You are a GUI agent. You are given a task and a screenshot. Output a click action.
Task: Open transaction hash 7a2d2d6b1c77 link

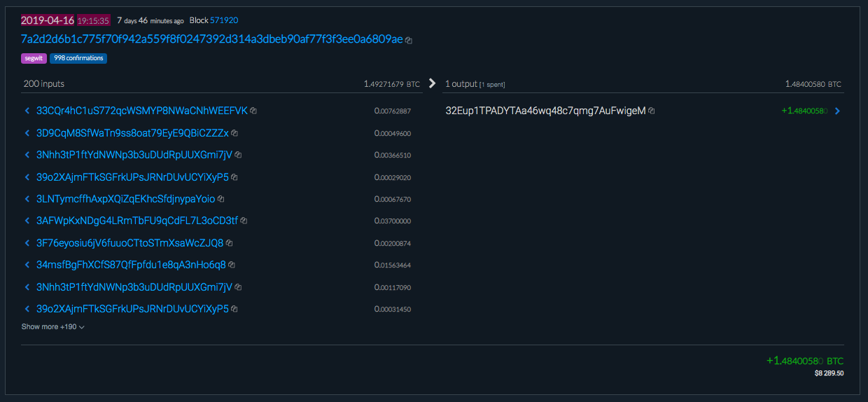pos(211,39)
